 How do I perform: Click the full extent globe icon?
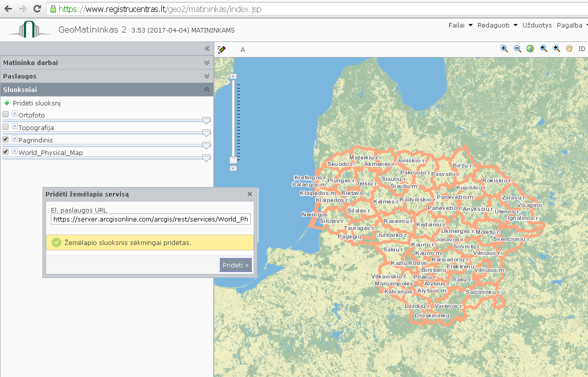click(530, 49)
